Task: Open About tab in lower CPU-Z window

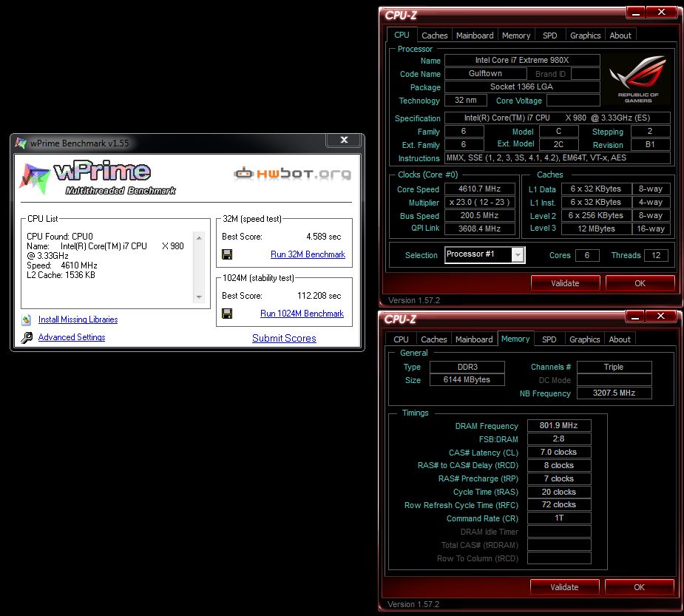Action: click(x=620, y=339)
